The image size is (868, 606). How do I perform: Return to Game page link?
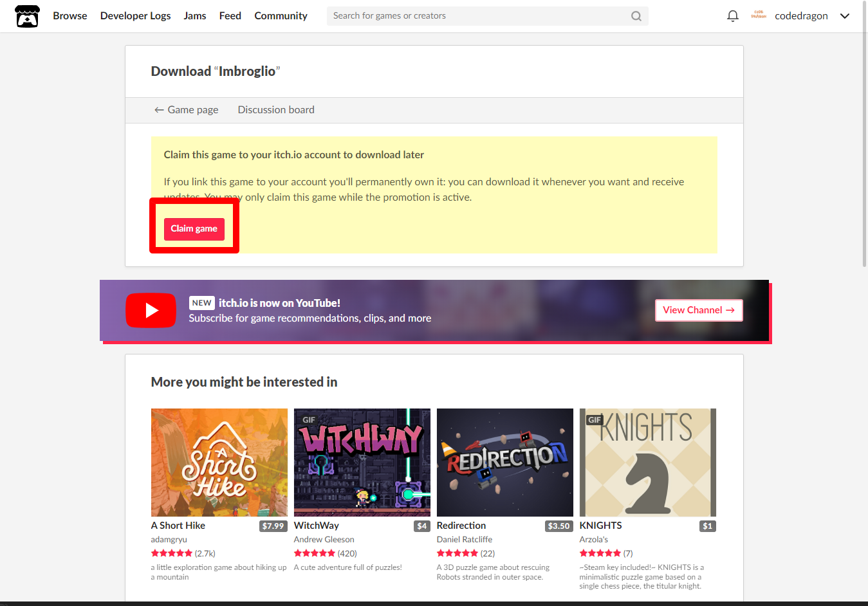click(186, 110)
